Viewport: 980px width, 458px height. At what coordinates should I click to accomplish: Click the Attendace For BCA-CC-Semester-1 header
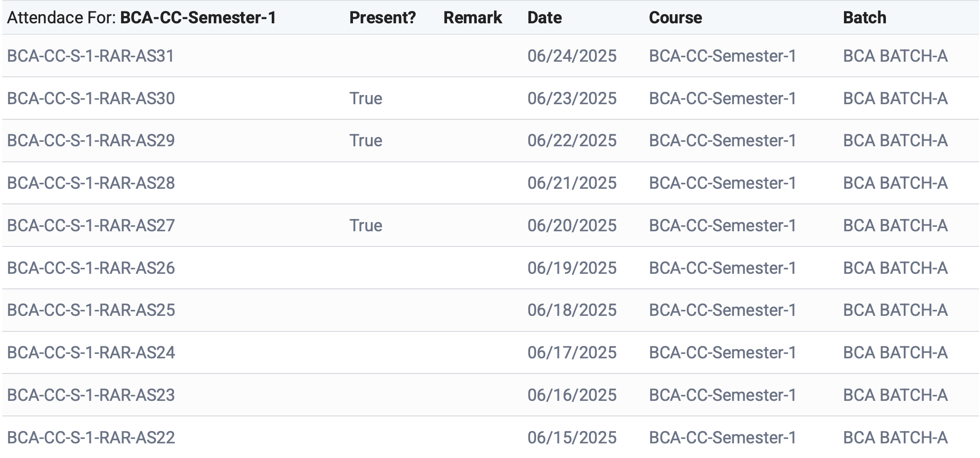142,18
